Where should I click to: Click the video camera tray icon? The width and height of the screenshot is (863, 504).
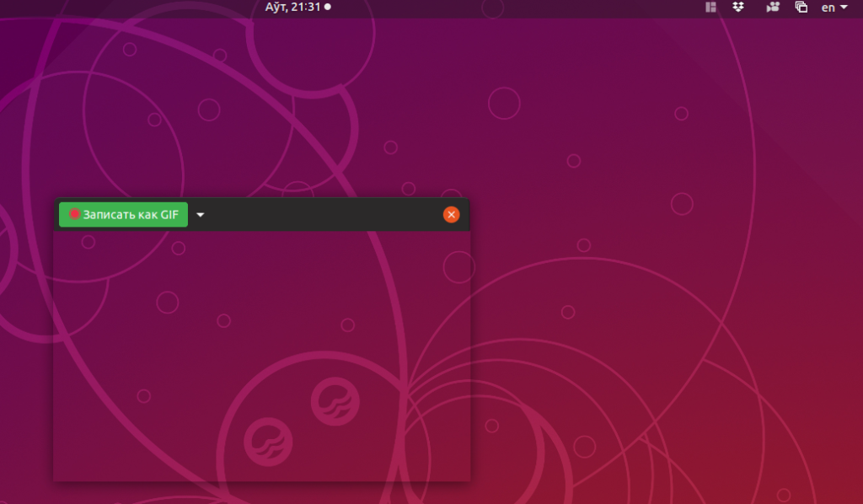tap(773, 7)
